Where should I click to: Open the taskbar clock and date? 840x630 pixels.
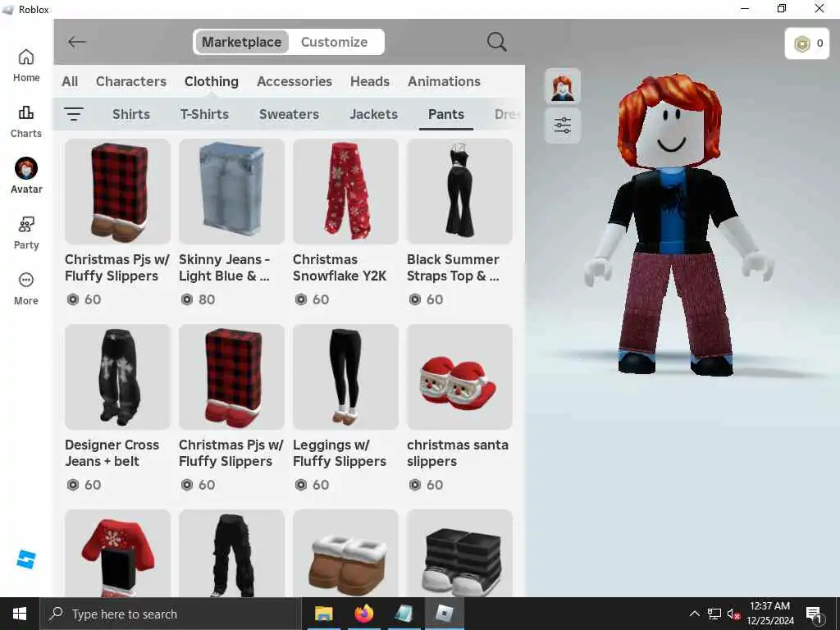tap(769, 614)
